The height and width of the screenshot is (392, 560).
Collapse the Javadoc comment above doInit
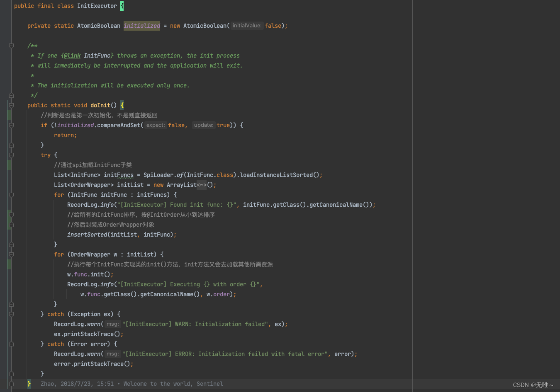12,46
